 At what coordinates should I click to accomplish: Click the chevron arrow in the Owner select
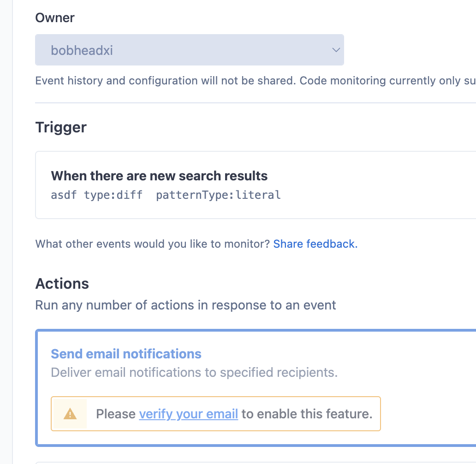(336, 50)
